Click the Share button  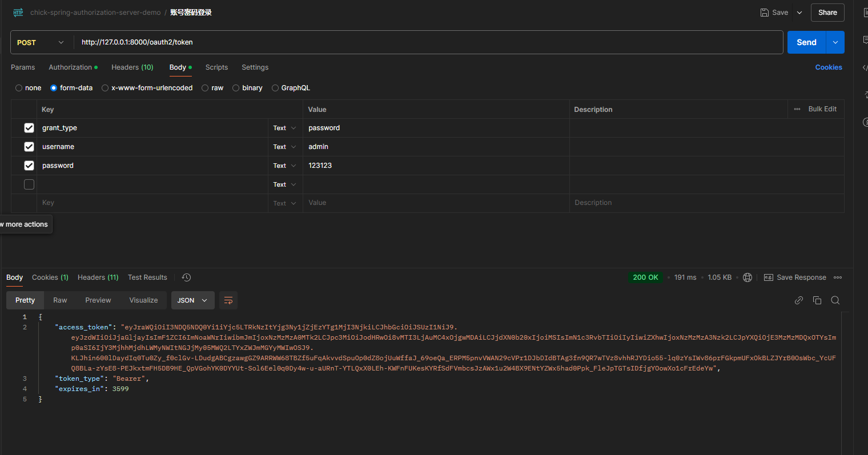pyautogui.click(x=827, y=13)
